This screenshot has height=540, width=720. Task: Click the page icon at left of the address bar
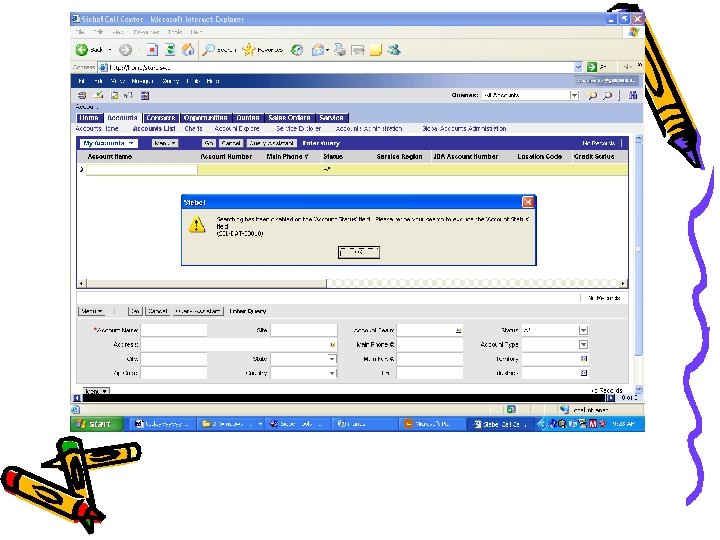click(x=103, y=68)
